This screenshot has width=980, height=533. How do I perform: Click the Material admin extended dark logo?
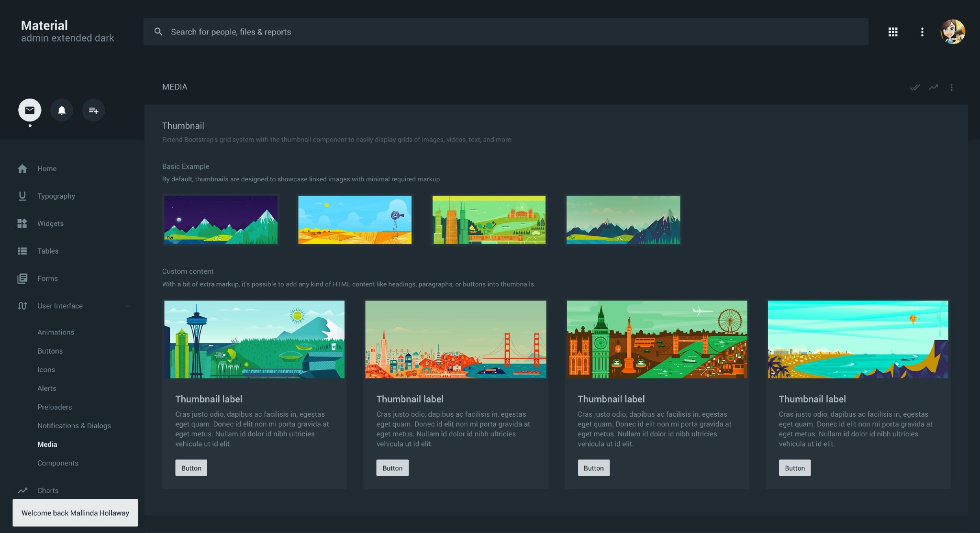pyautogui.click(x=67, y=31)
